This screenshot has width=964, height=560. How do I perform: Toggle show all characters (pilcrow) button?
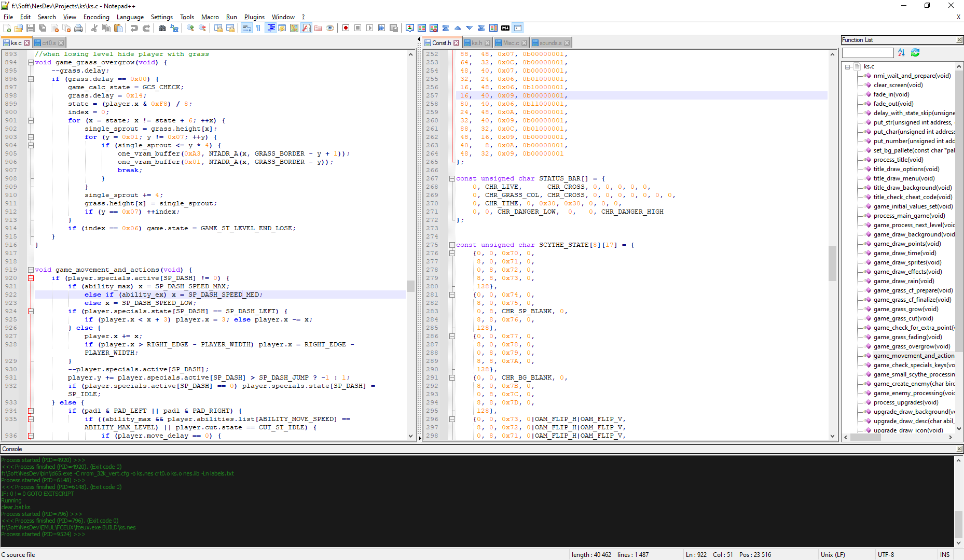(258, 28)
